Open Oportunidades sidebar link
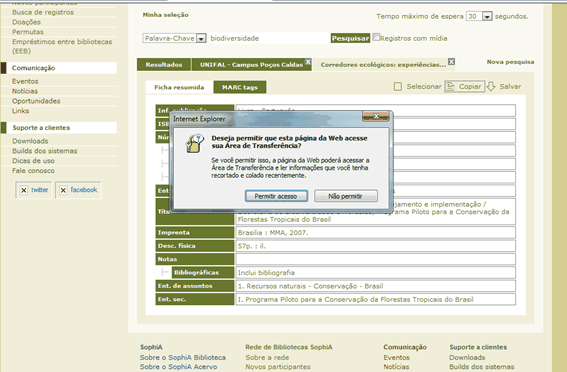This screenshot has height=372, width=567. [x=36, y=101]
